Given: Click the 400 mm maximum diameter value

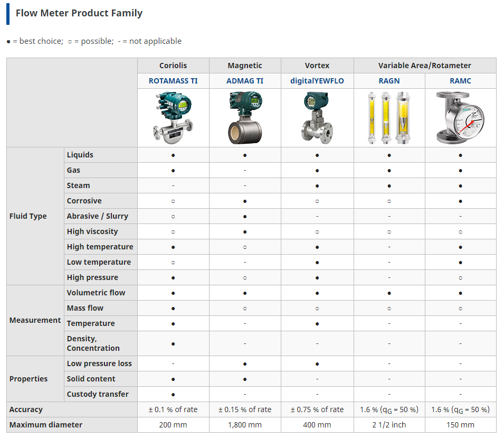Looking at the screenshot, I should point(317,425).
